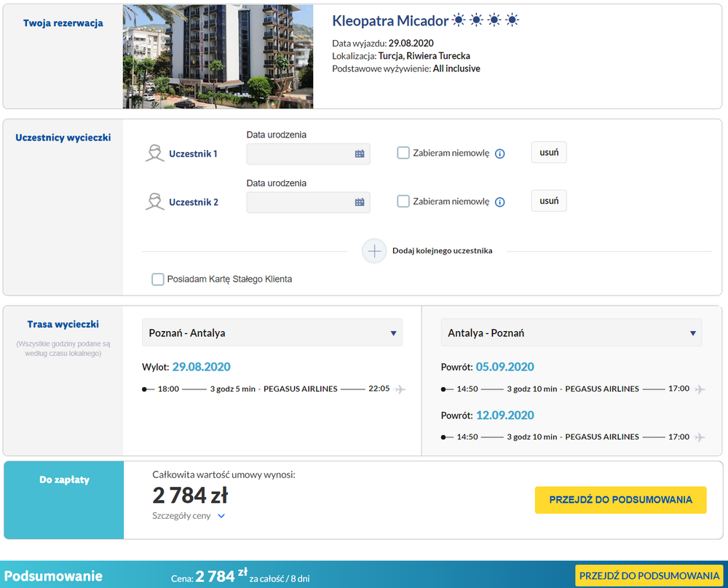Click the Uczestnik 1 label
728x588 pixels.
(x=193, y=154)
